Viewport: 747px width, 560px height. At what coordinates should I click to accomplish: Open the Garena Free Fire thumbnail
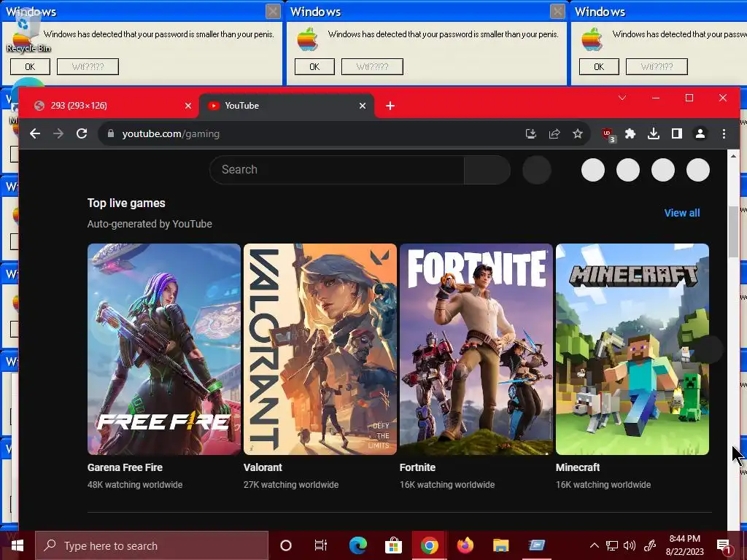point(164,349)
